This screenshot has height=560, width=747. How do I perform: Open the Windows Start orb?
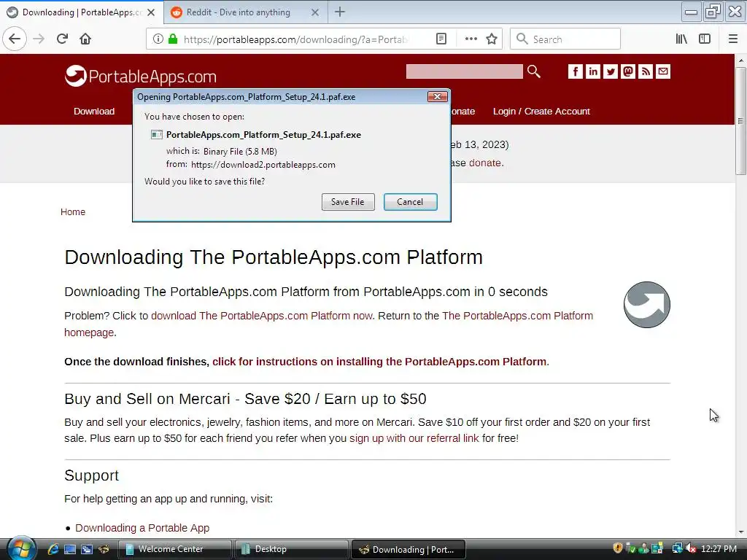21,548
